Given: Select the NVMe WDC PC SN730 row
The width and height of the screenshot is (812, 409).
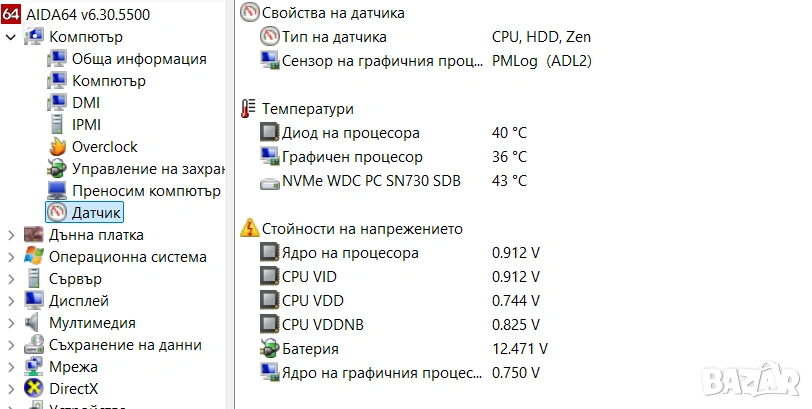Looking at the screenshot, I should pos(371,181).
